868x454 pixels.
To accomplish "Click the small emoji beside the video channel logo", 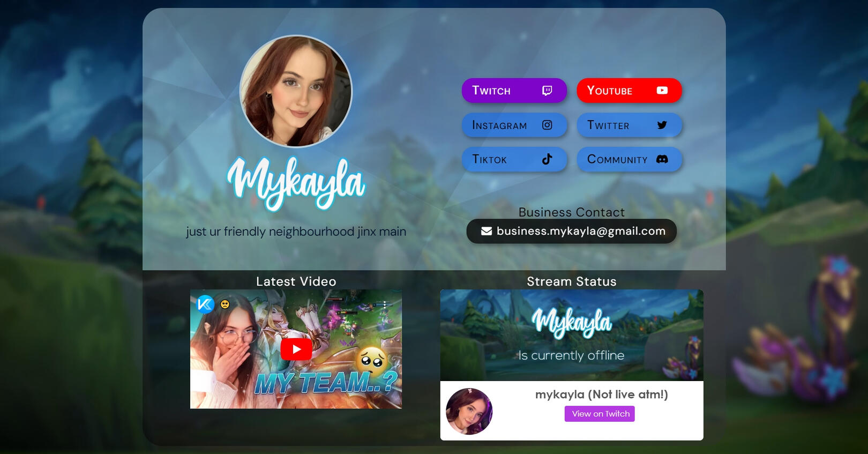I will [x=225, y=304].
